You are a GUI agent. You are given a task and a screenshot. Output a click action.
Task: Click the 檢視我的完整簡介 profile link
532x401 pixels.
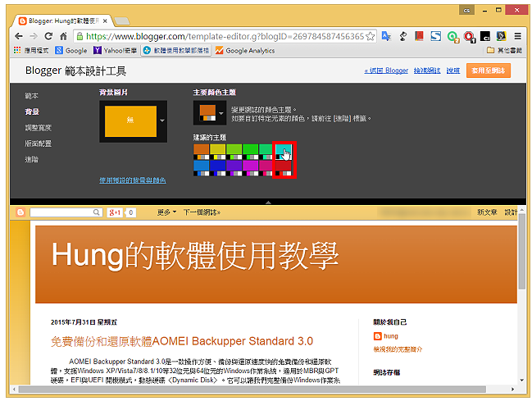[398, 349]
